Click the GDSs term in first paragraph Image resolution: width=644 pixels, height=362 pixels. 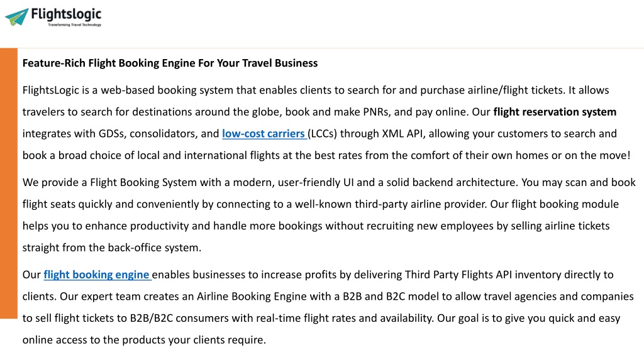pyautogui.click(x=111, y=133)
